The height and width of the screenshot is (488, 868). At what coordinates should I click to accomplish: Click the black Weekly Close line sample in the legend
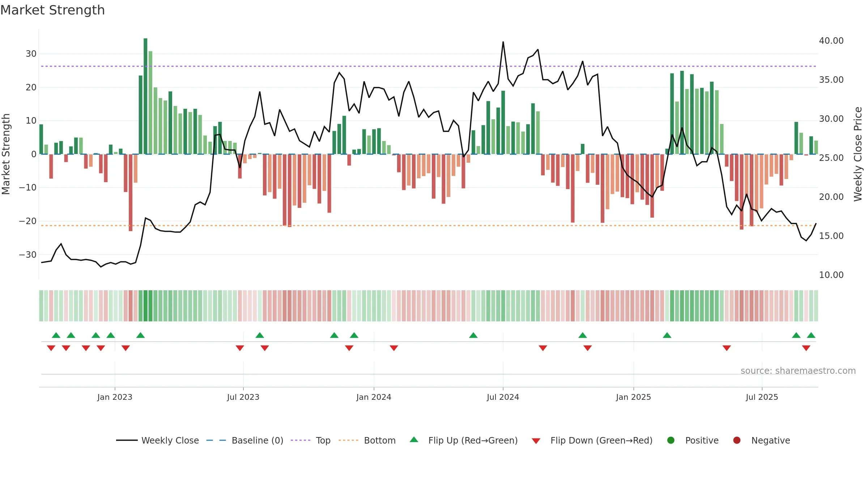click(x=127, y=440)
